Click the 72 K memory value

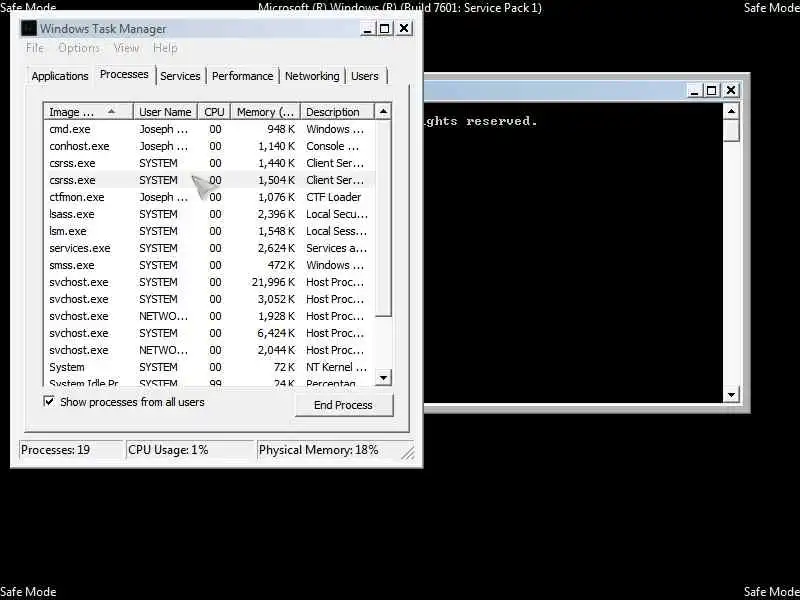point(283,367)
